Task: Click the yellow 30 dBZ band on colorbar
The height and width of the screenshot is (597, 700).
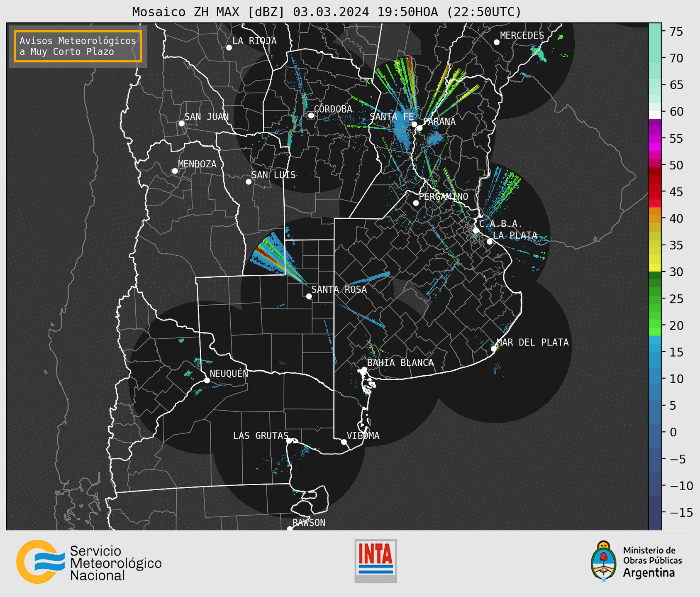Action: point(655,268)
